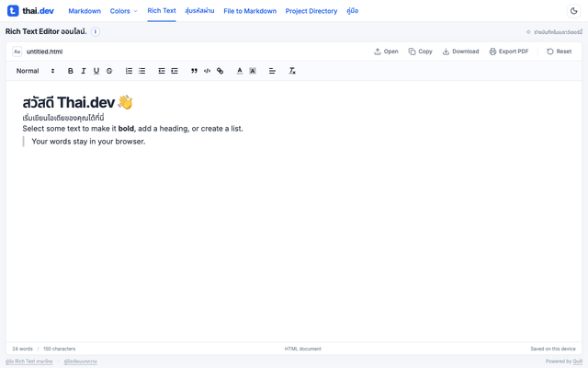This screenshot has height=368, width=588.
Task: Export the document as PDF
Action: click(x=509, y=52)
